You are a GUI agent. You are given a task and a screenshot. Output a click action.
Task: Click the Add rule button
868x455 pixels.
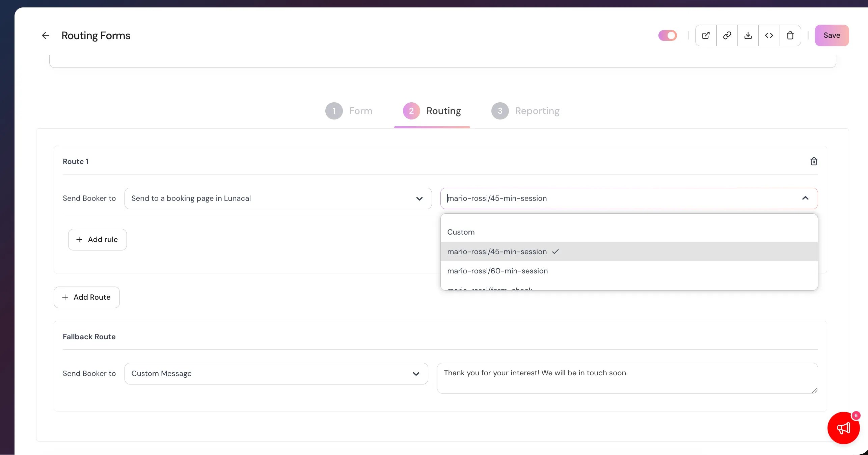(x=97, y=240)
